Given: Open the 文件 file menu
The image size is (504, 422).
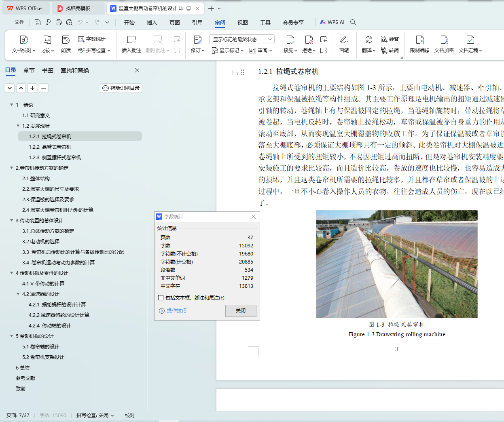Looking at the screenshot, I should click(x=16, y=22).
